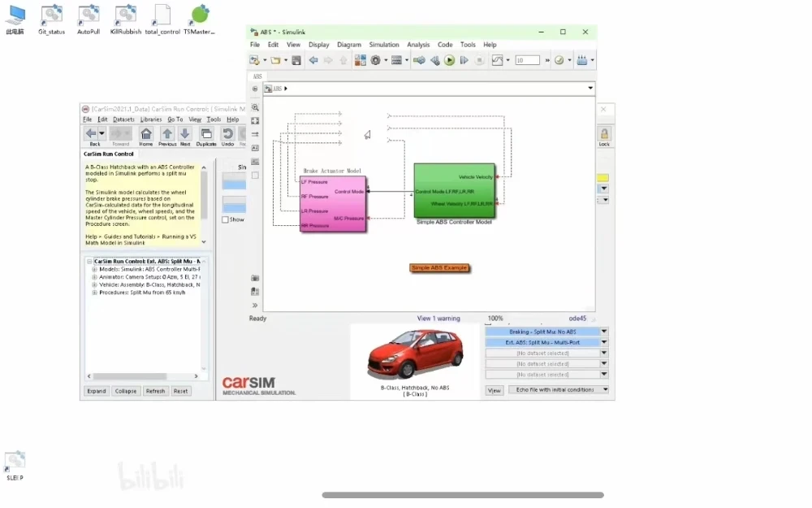Image resolution: width=812 pixels, height=508 pixels.
Task: Run the Simulink simulation with play button
Action: click(450, 61)
